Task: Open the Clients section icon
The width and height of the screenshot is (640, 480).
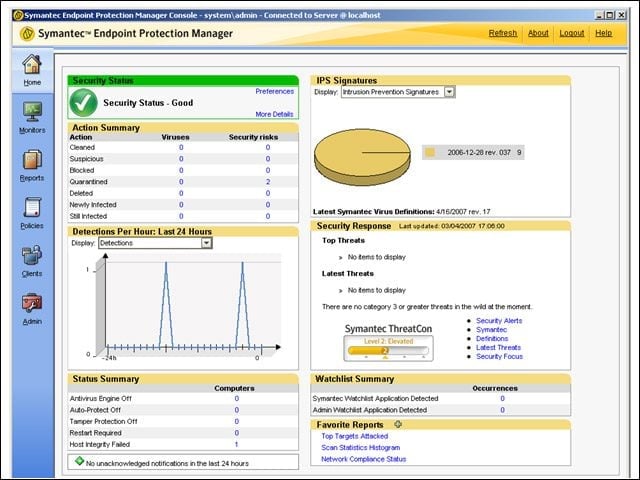Action: (x=32, y=255)
